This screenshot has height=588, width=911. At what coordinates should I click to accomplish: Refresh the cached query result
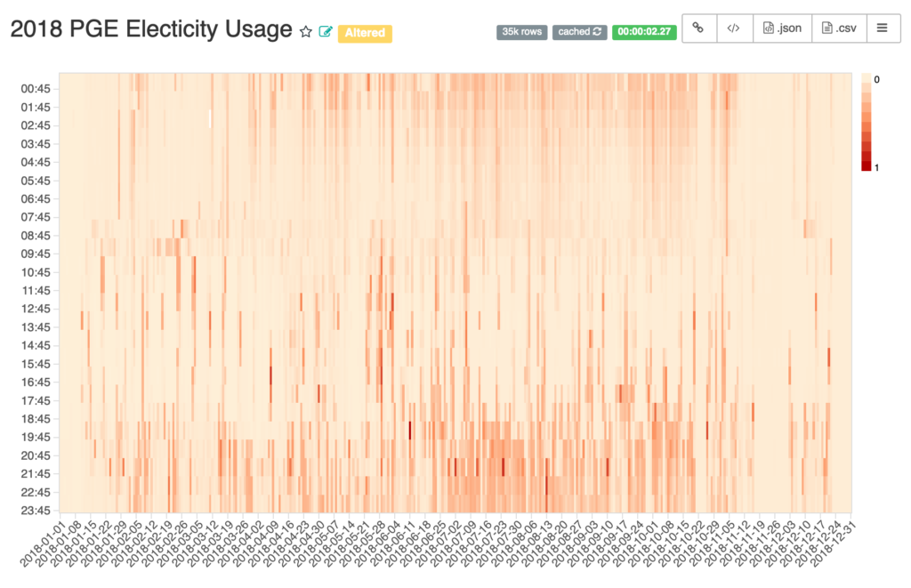click(x=597, y=32)
